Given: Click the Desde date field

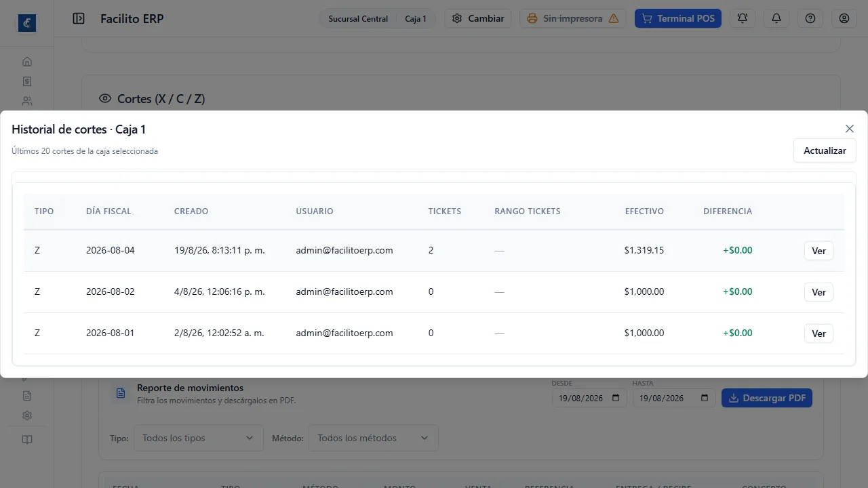Looking at the screenshot, I should [589, 398].
